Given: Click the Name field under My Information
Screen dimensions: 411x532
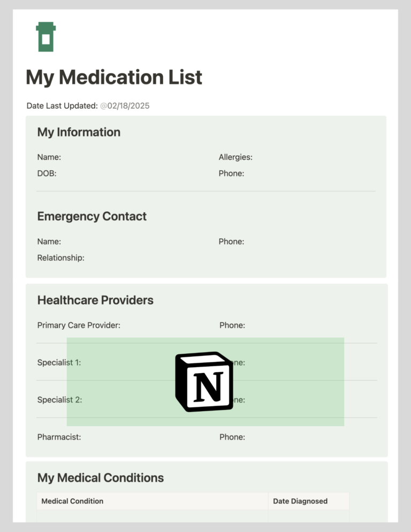Looking at the screenshot, I should click(49, 157).
